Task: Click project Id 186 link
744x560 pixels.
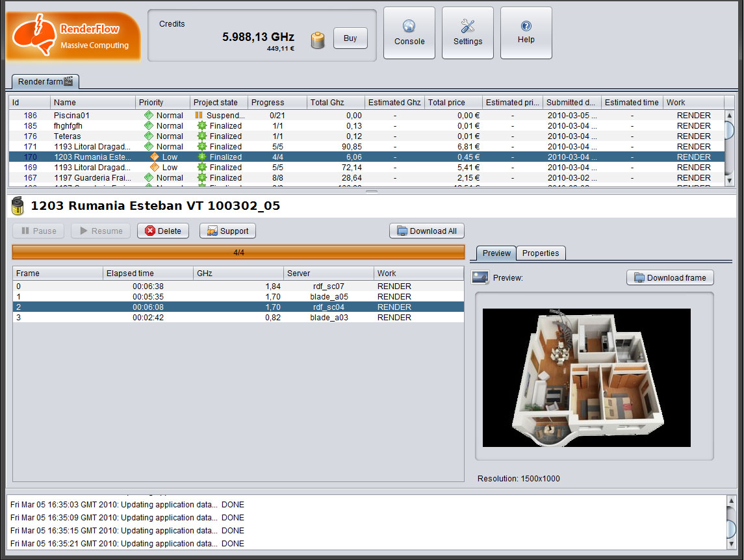Action: [30, 115]
